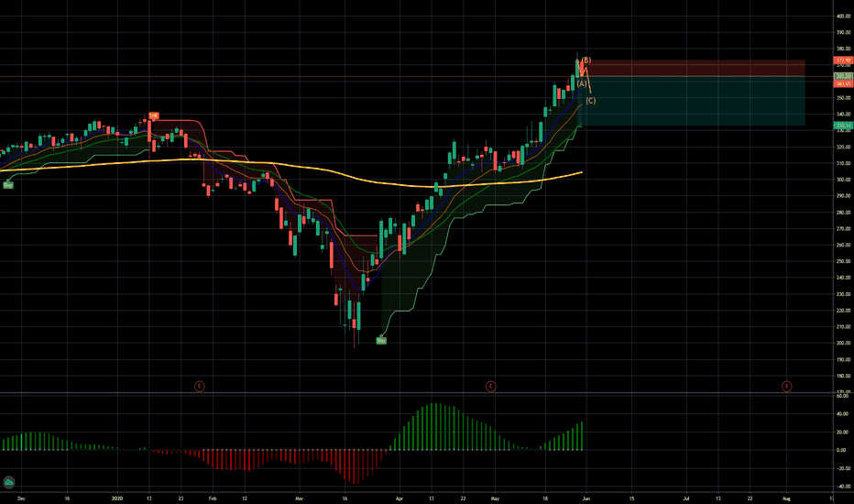Click the Dec label on the time axis
The image size is (854, 504).
pos(21,498)
